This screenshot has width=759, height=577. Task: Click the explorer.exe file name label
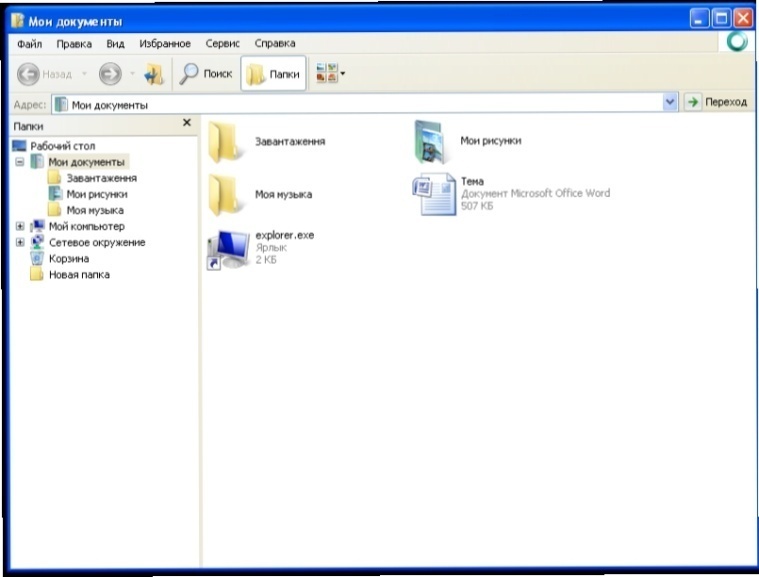tap(285, 235)
